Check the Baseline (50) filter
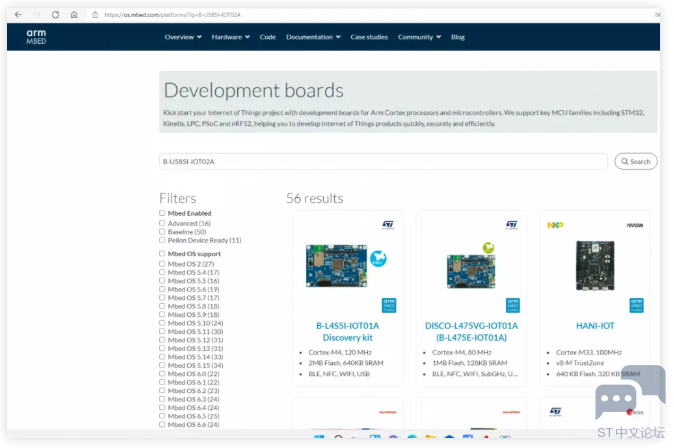This screenshot has width=674, height=448. (x=162, y=232)
